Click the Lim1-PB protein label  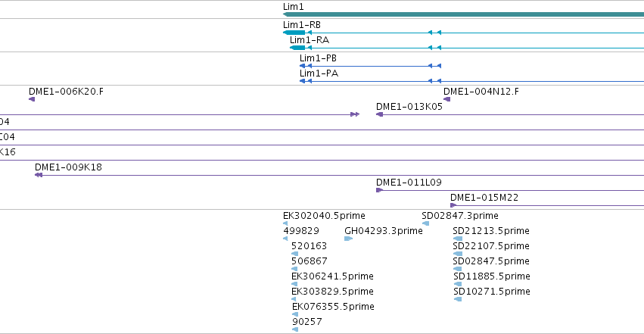318,58
